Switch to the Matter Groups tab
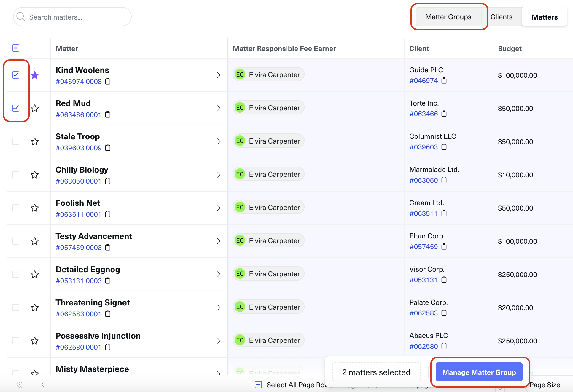The image size is (573, 392). point(448,17)
